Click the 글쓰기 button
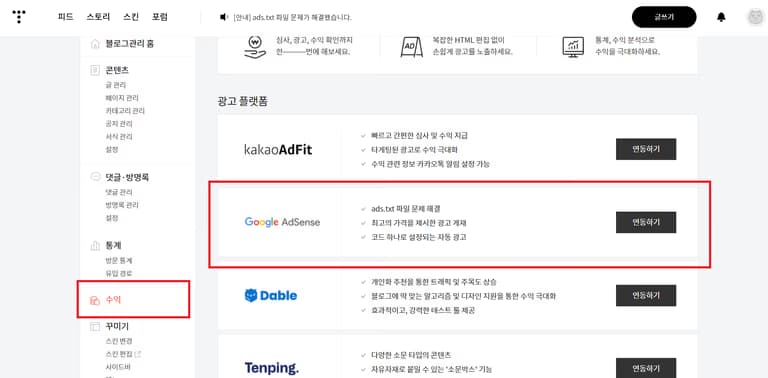The height and width of the screenshot is (378, 768). [x=664, y=17]
